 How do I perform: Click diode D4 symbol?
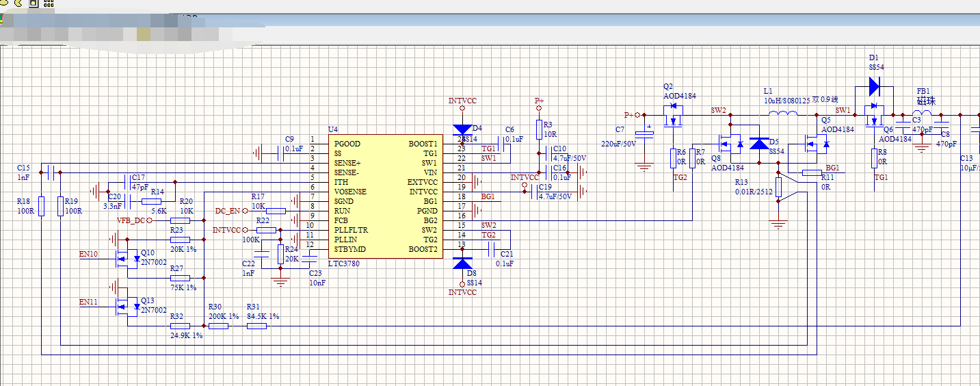(463, 129)
